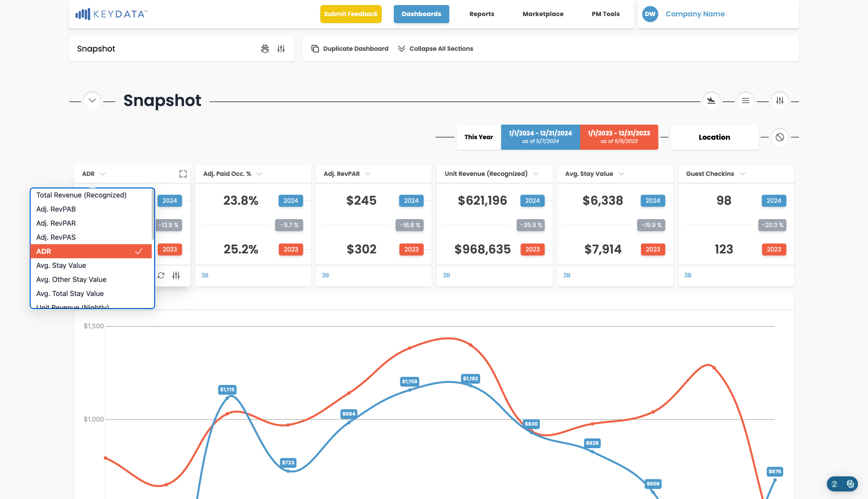The image size is (868, 499).
Task: Open the Snapshot sliders settings icon
Action: pyautogui.click(x=281, y=49)
